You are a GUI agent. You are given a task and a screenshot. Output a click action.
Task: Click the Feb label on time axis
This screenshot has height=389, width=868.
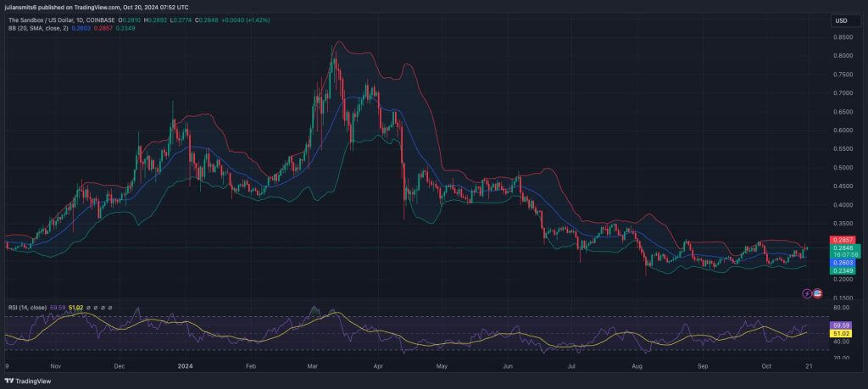(x=250, y=366)
